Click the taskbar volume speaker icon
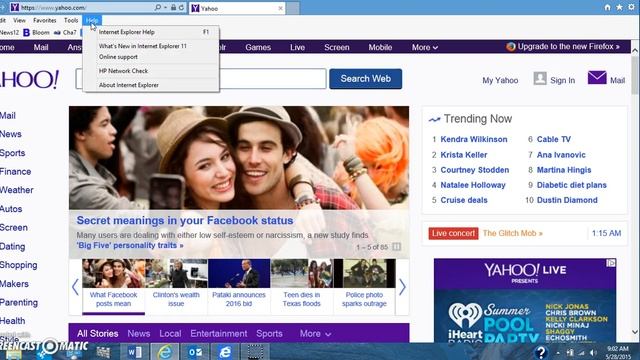640x360 pixels. click(x=593, y=353)
